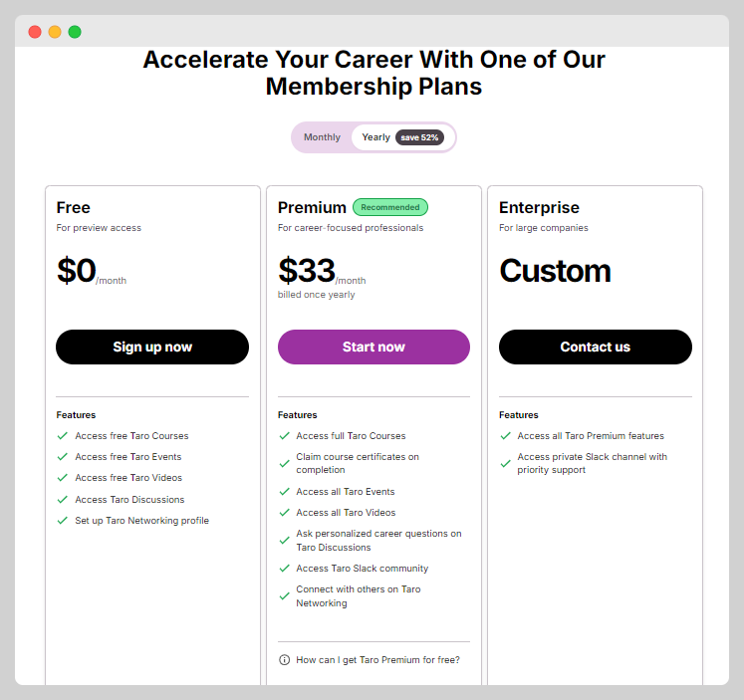Screen dimensions: 744x700
Task: Switch billing to Monthly
Action: click(322, 137)
